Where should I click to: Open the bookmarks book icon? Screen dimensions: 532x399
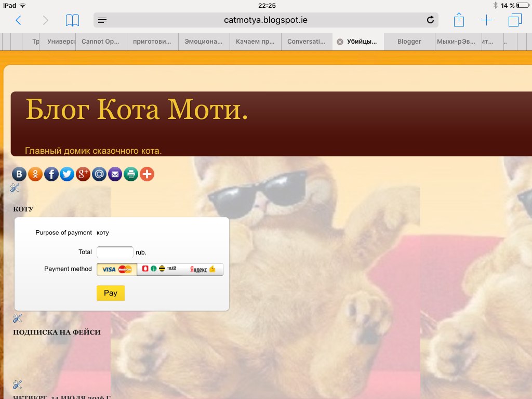click(72, 20)
